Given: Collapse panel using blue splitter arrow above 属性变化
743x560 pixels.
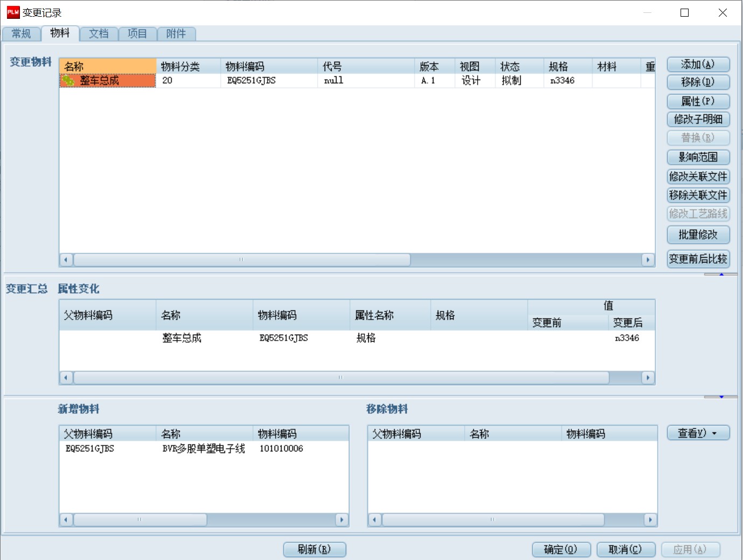Looking at the screenshot, I should 721,274.
